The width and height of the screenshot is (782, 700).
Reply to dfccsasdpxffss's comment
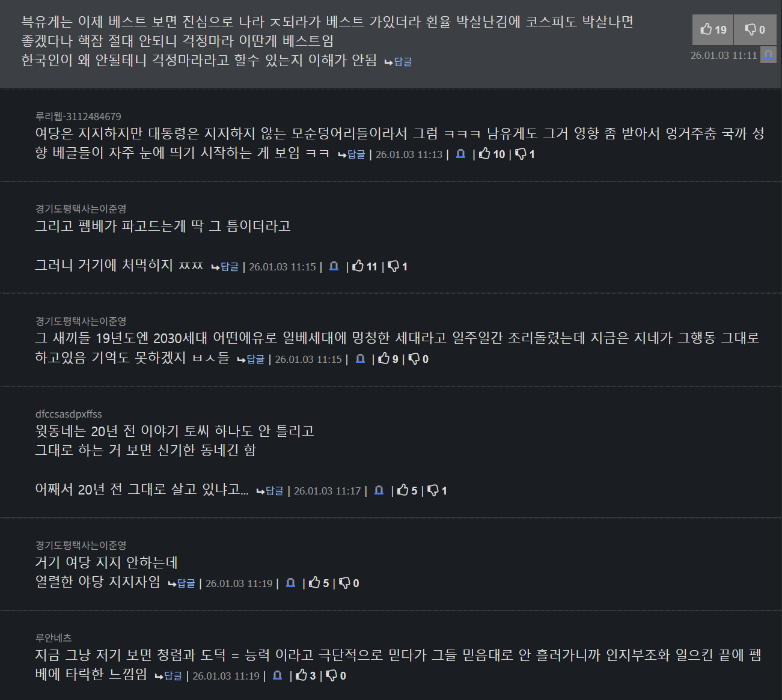tap(270, 491)
